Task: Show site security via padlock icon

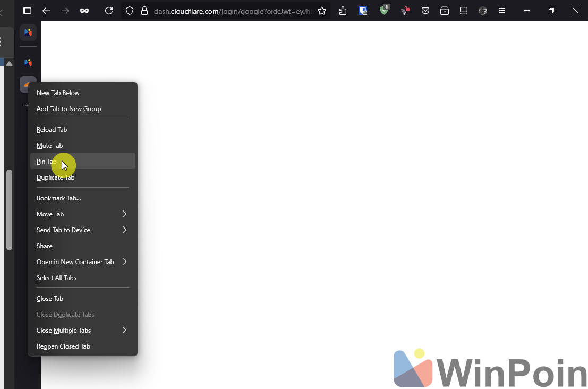Action: [x=144, y=11]
